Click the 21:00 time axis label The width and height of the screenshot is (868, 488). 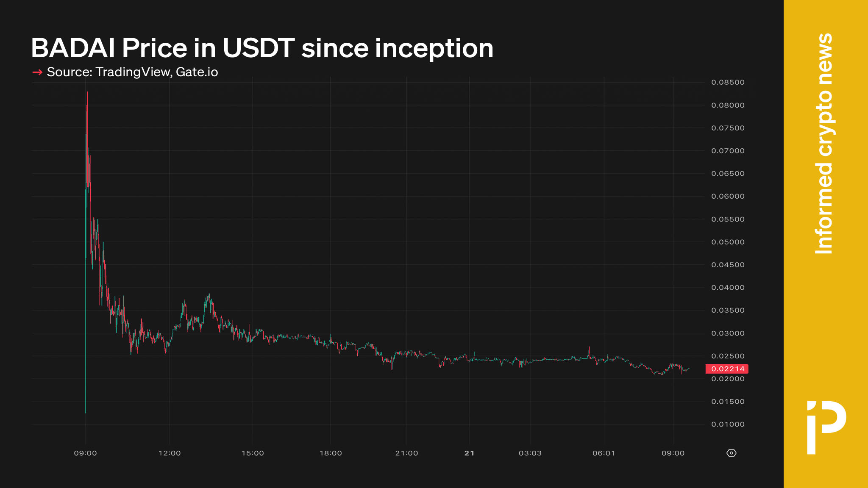pos(406,453)
